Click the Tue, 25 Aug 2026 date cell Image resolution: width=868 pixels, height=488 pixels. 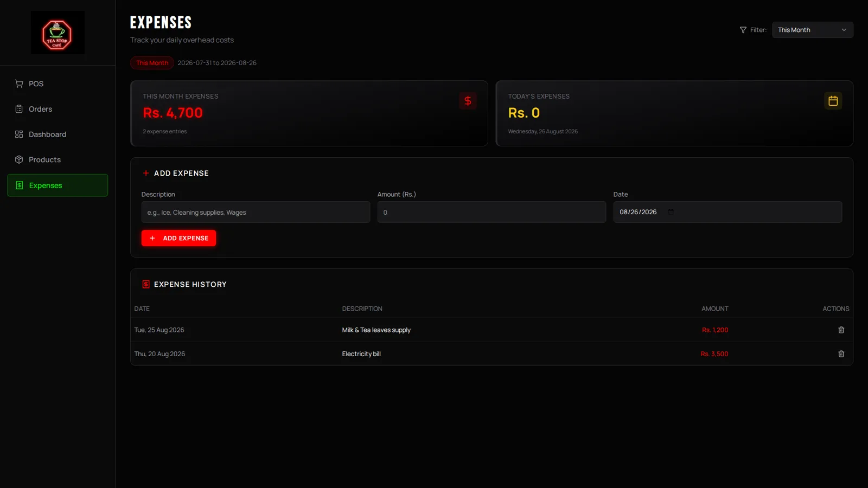pyautogui.click(x=159, y=330)
